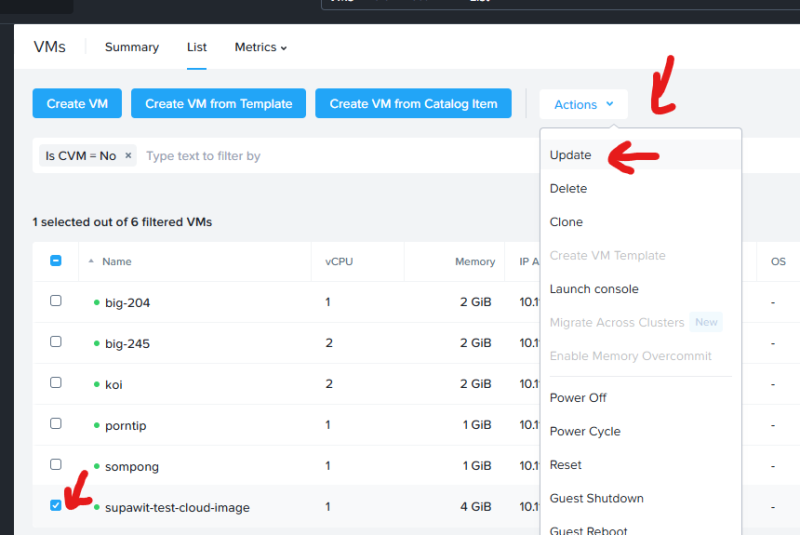Remove the Is CVM = No filter chip

pos(128,156)
